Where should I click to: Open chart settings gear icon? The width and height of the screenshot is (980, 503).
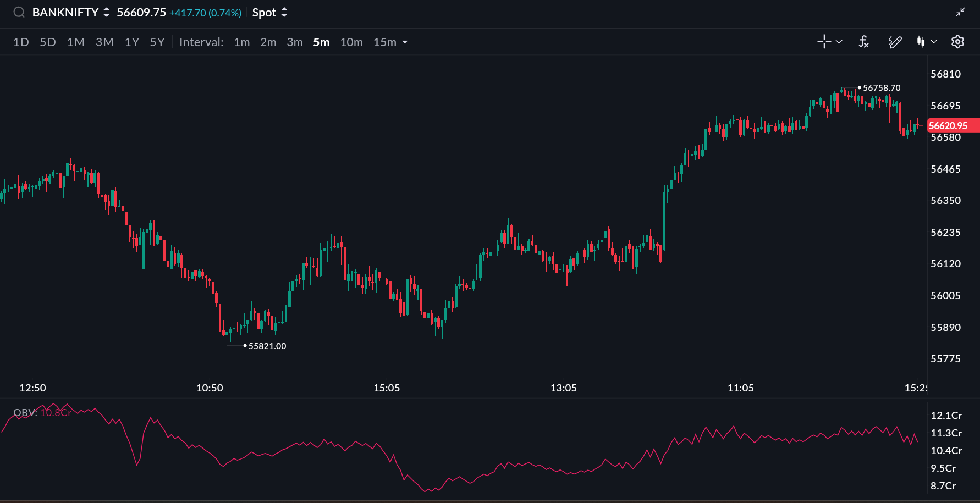(x=958, y=42)
